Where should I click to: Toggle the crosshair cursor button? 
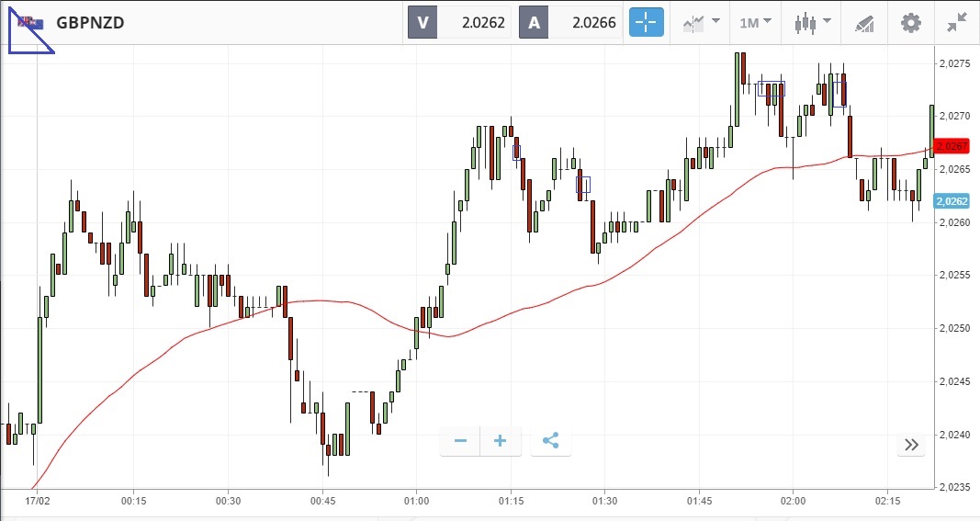coord(646,22)
